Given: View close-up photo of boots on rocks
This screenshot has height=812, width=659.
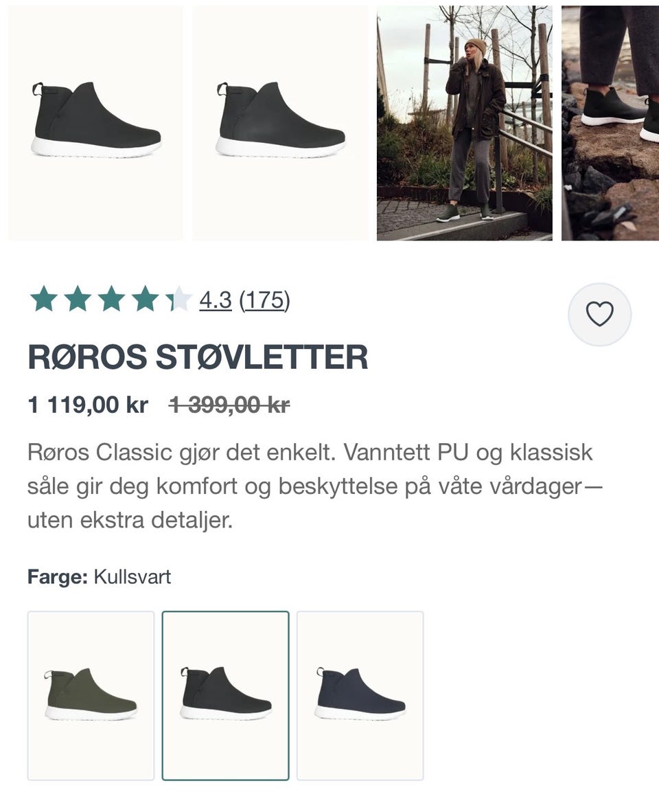Looking at the screenshot, I should click(x=610, y=123).
